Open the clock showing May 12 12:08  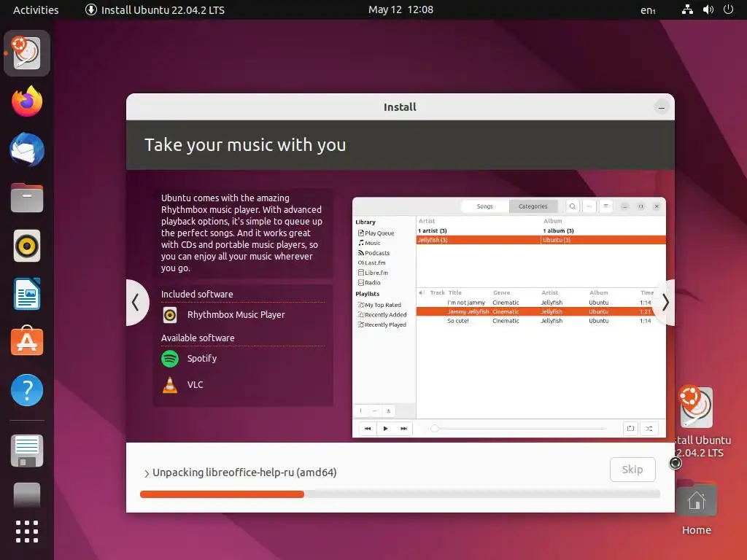click(400, 9)
